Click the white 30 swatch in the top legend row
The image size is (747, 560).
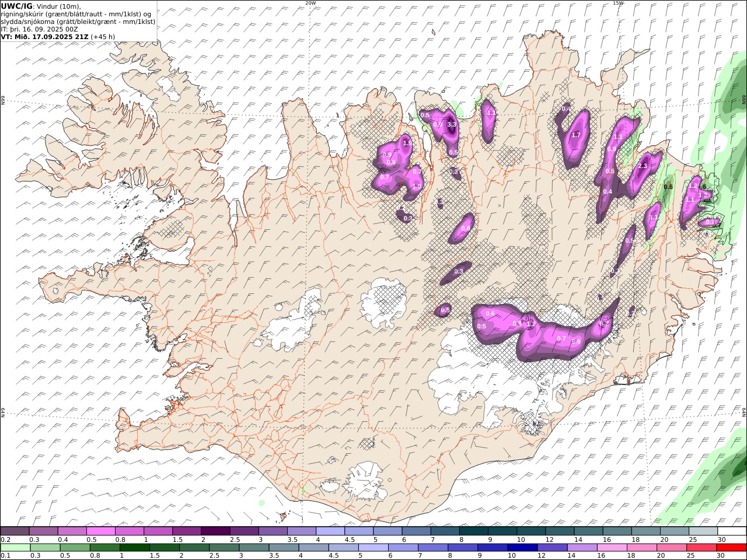pyautogui.click(x=732, y=531)
